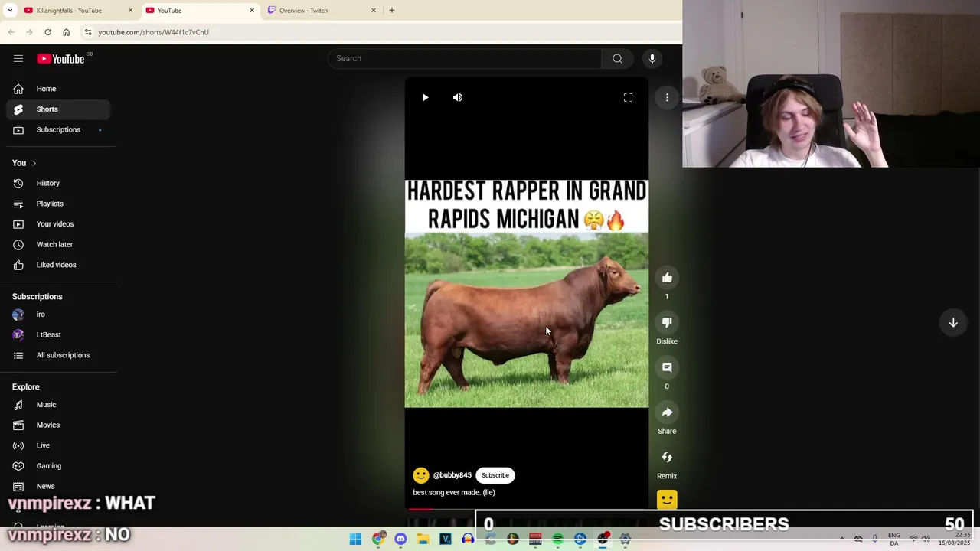The width and height of the screenshot is (980, 551).
Task: Click the search magnifier button
Action: click(617, 59)
